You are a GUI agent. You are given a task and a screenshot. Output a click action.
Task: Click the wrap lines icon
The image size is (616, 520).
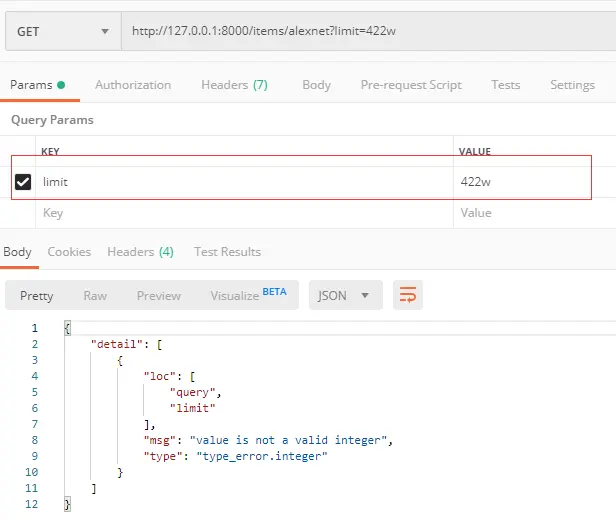[x=408, y=295]
